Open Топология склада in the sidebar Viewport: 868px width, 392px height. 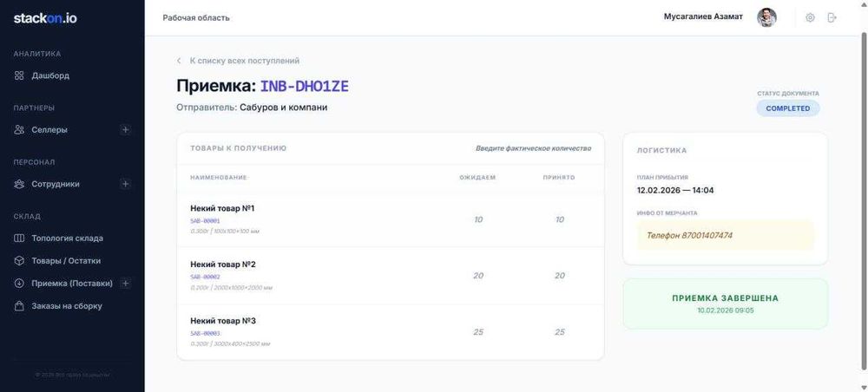click(x=67, y=238)
